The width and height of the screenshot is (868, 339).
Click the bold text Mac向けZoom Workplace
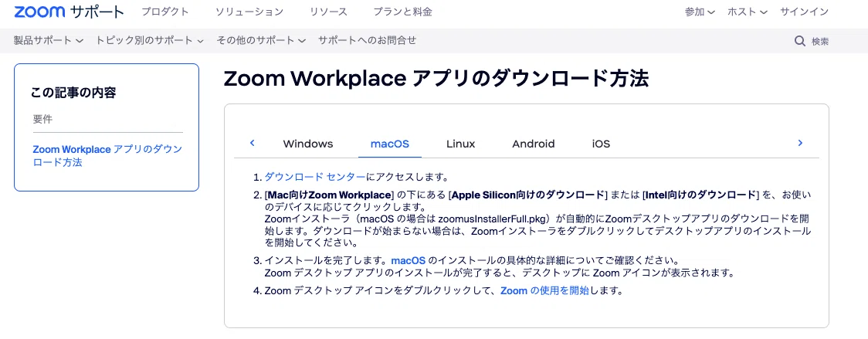coord(330,195)
